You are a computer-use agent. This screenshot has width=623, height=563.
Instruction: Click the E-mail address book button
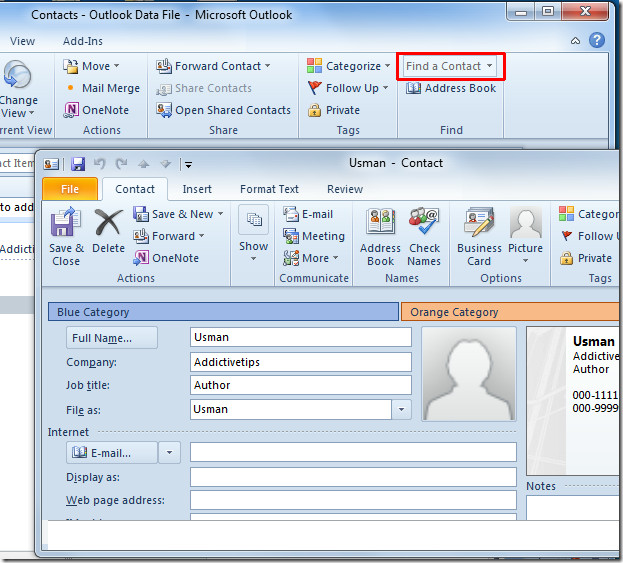112,453
